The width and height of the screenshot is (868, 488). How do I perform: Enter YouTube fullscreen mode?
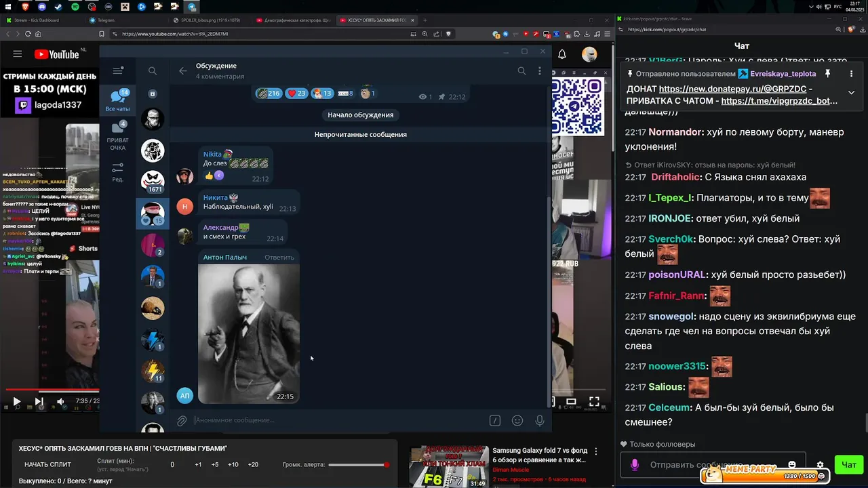593,401
